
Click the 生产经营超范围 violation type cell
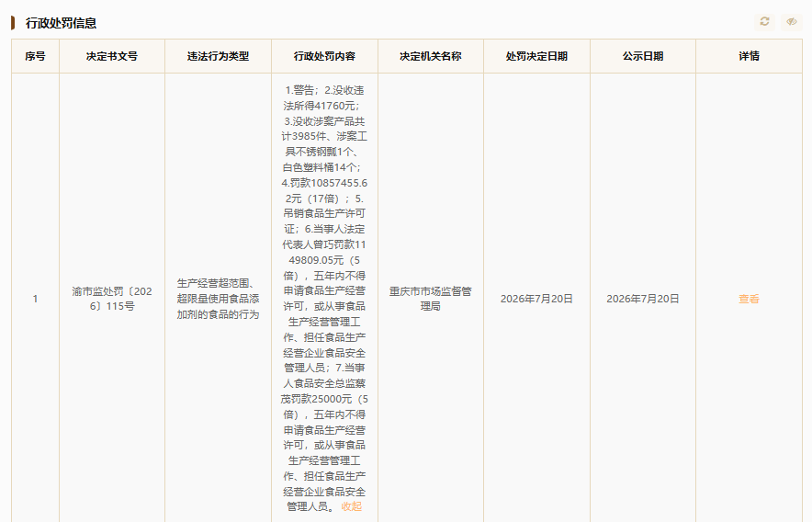(x=218, y=299)
